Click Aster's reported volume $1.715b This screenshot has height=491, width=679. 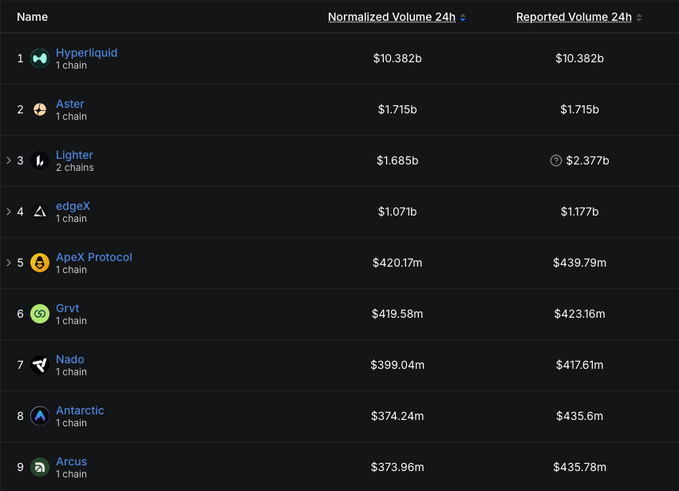coord(579,110)
